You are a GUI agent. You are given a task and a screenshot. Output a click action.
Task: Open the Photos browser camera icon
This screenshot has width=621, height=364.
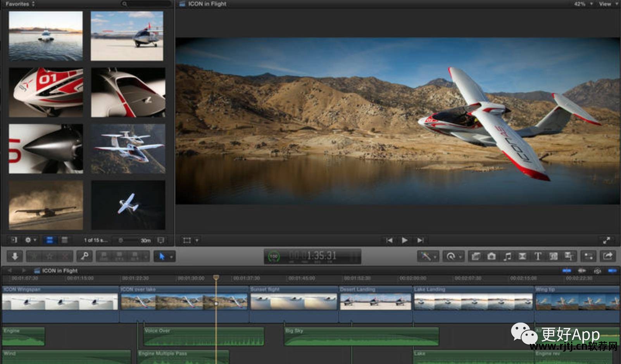[x=491, y=256]
